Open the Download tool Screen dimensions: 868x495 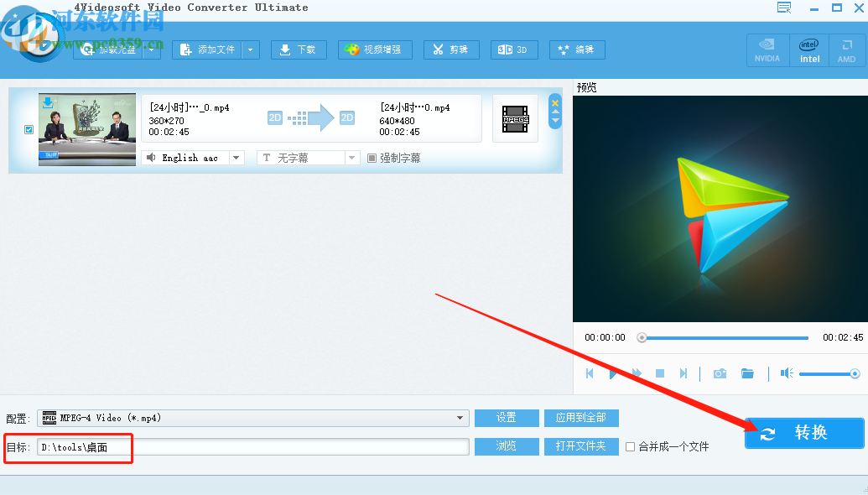[x=299, y=49]
